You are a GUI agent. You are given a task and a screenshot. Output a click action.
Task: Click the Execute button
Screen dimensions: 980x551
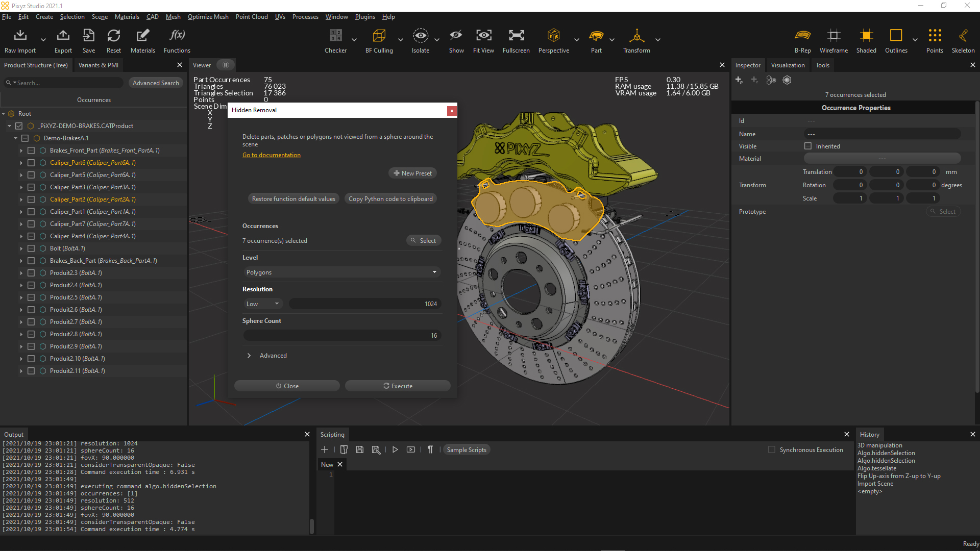click(x=398, y=386)
